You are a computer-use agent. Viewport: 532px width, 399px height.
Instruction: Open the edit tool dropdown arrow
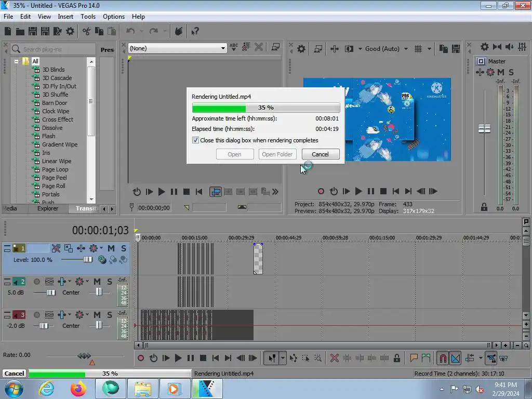pyautogui.click(x=283, y=358)
